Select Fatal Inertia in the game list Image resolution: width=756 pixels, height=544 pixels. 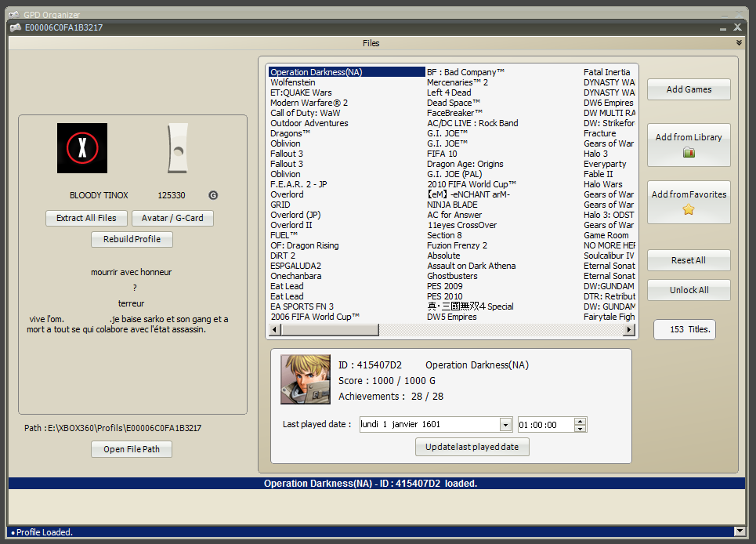click(606, 72)
